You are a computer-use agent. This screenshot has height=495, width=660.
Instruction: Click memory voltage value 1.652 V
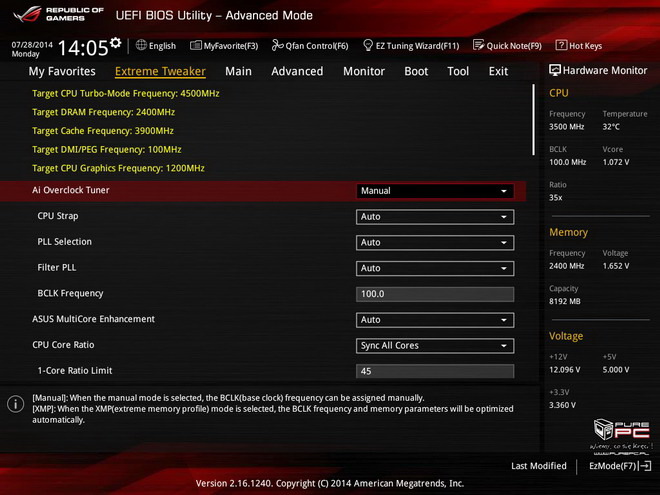(x=616, y=266)
